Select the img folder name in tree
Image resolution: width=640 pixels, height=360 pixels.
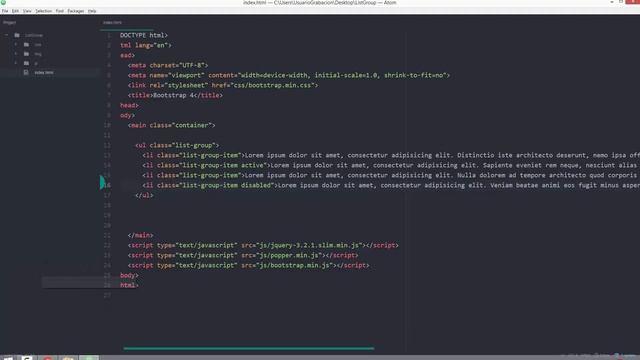click(x=38, y=54)
